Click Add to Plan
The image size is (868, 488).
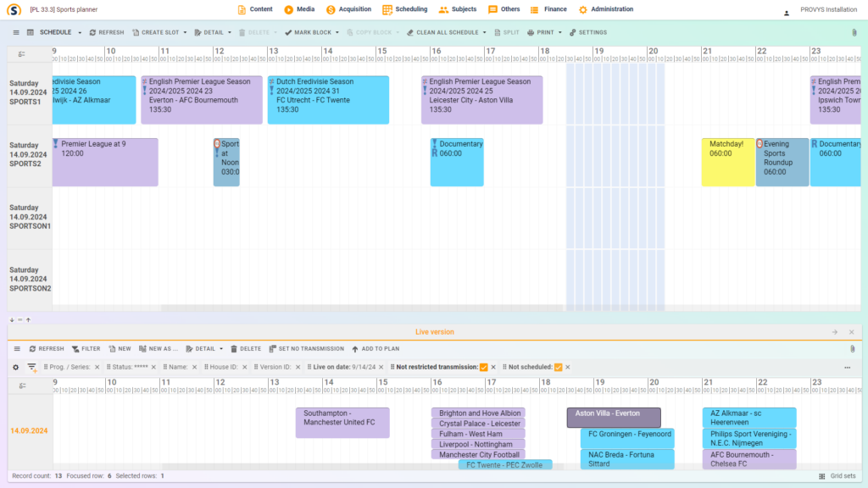click(x=376, y=349)
